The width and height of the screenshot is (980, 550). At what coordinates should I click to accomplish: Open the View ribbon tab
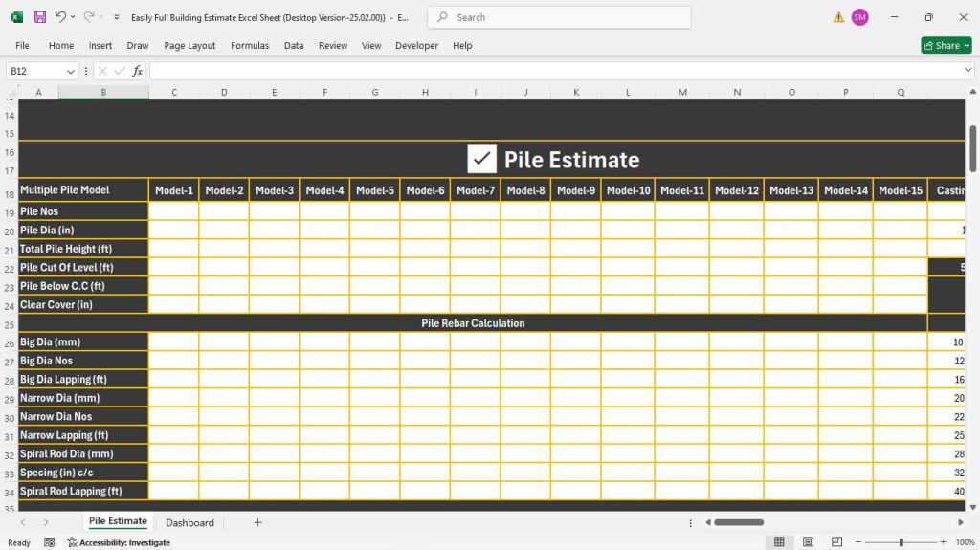coord(371,46)
